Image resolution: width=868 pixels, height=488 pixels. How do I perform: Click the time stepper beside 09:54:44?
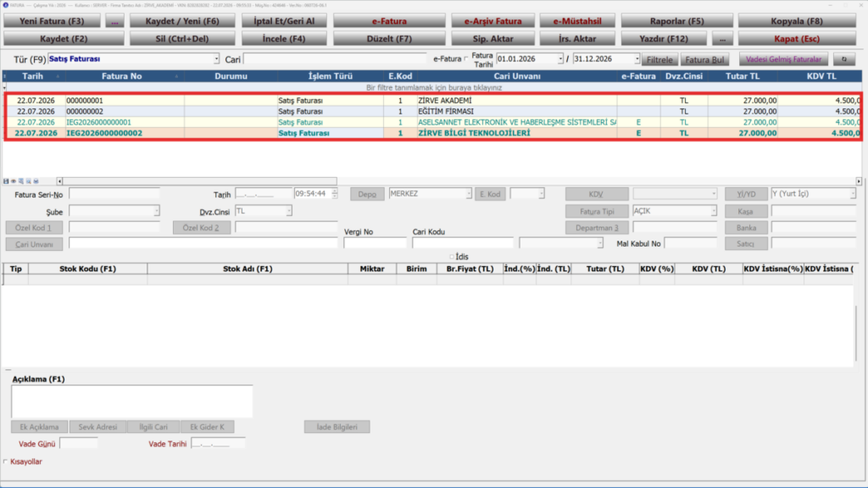(334, 194)
